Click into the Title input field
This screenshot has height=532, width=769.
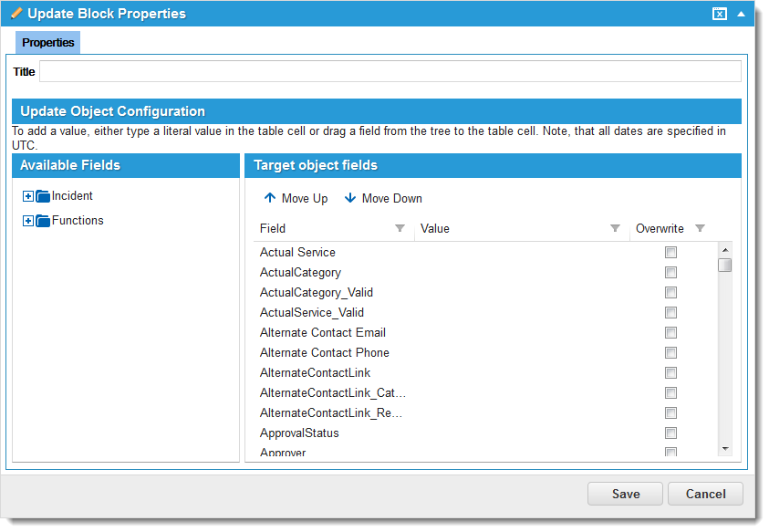[x=390, y=72]
